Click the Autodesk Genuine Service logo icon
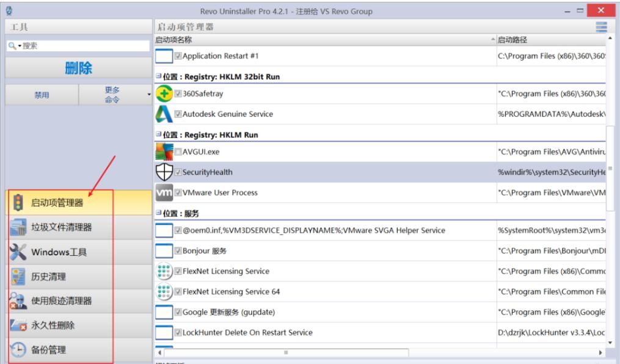Viewport: 620px width, 364px height. tap(164, 114)
